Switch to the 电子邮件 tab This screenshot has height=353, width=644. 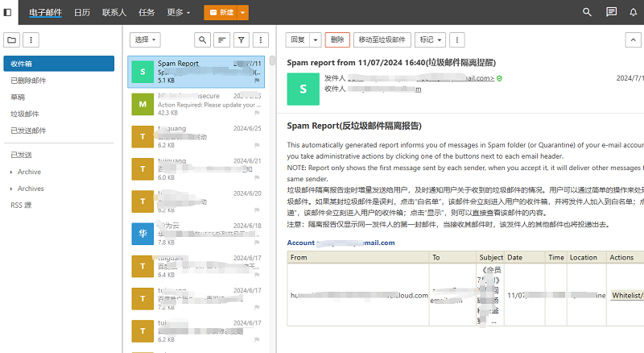point(45,12)
